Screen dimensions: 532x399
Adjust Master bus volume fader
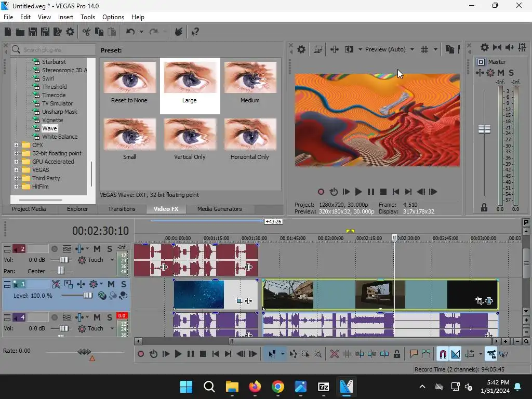click(484, 129)
